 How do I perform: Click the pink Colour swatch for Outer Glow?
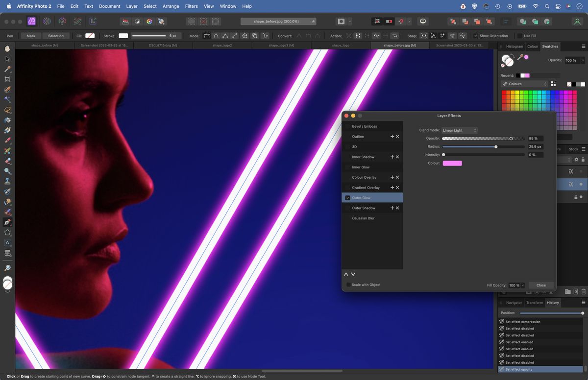pos(452,163)
